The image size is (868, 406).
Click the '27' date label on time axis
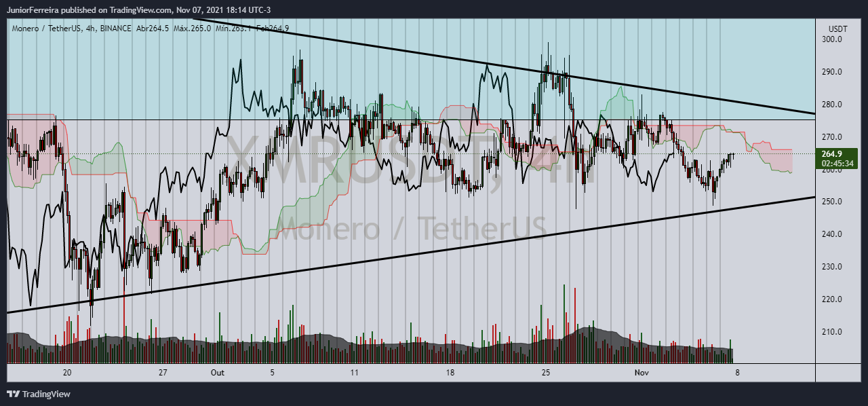pos(163,373)
